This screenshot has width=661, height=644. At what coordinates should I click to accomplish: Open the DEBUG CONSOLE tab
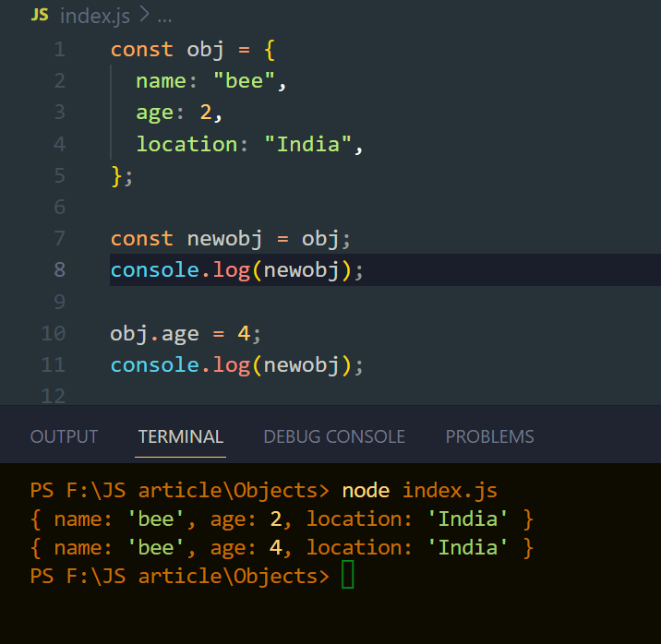tap(334, 436)
